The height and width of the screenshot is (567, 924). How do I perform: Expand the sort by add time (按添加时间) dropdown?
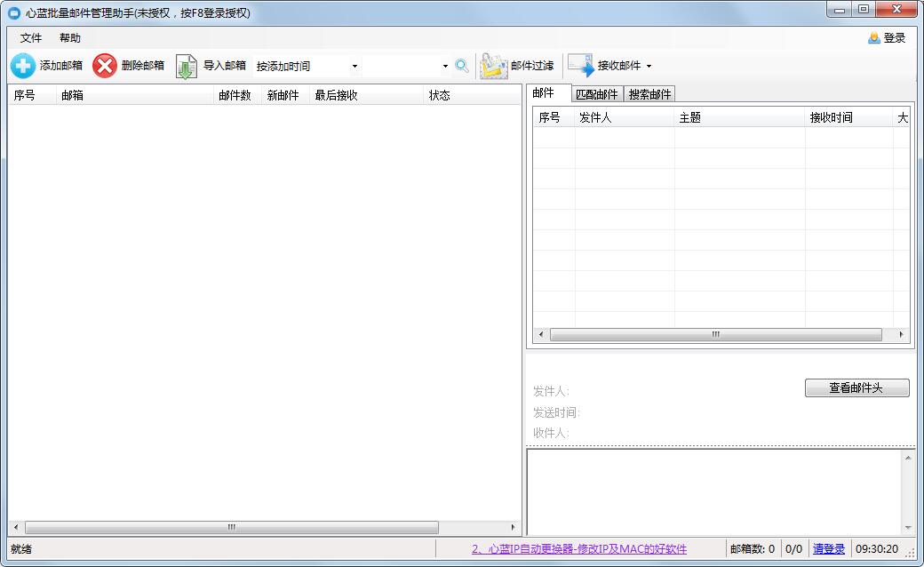[x=354, y=67]
